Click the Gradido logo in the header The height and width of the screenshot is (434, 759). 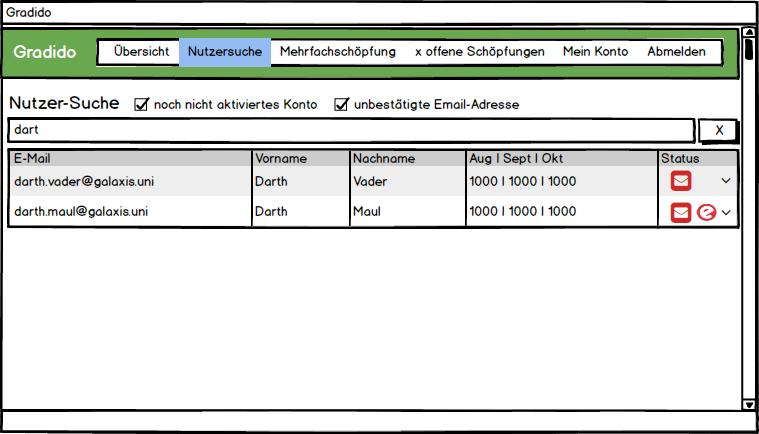point(45,52)
